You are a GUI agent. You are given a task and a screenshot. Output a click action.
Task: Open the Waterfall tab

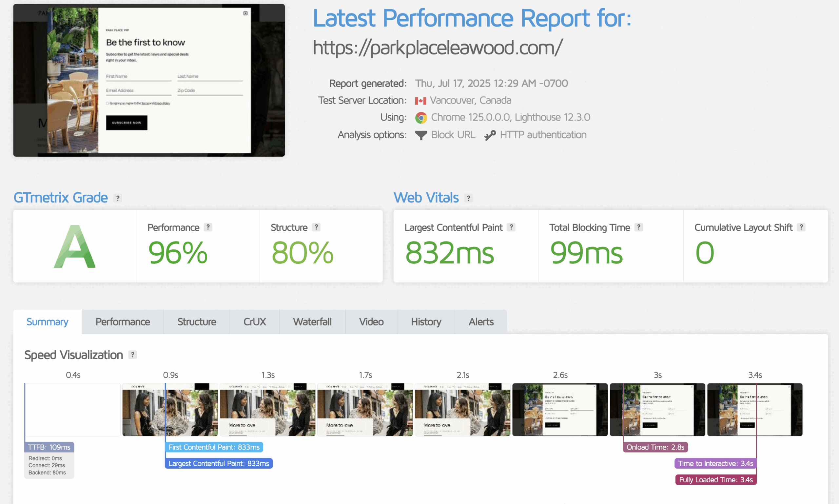(x=313, y=321)
